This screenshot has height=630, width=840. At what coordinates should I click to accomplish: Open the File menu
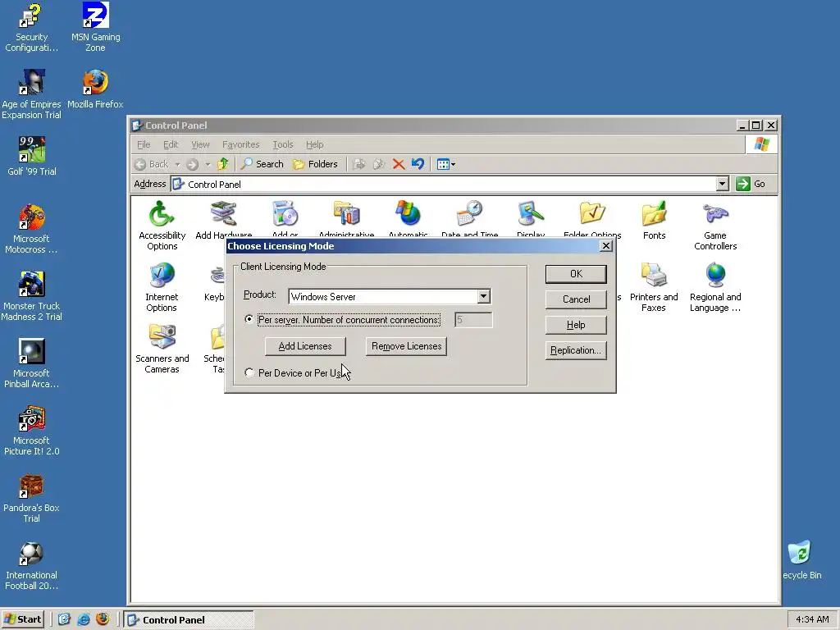pyautogui.click(x=144, y=144)
